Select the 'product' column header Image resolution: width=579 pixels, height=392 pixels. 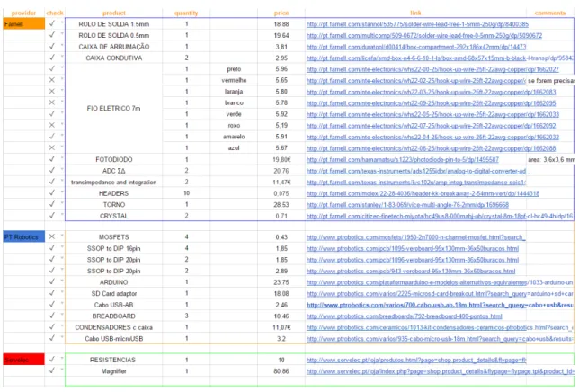pos(113,13)
